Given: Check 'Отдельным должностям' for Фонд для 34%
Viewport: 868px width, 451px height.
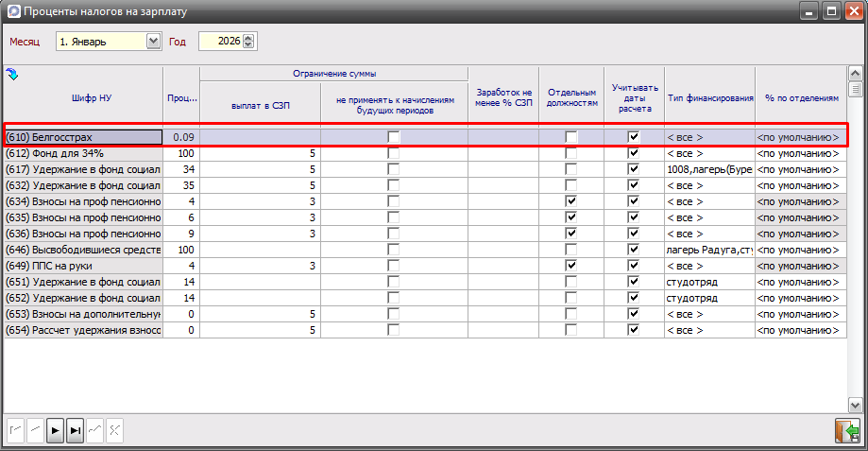Looking at the screenshot, I should [x=570, y=153].
